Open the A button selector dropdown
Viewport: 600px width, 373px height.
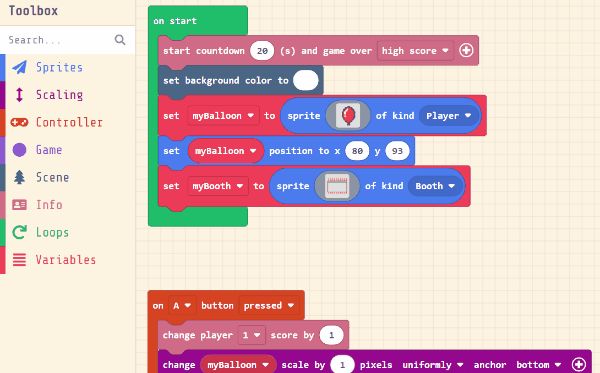182,306
